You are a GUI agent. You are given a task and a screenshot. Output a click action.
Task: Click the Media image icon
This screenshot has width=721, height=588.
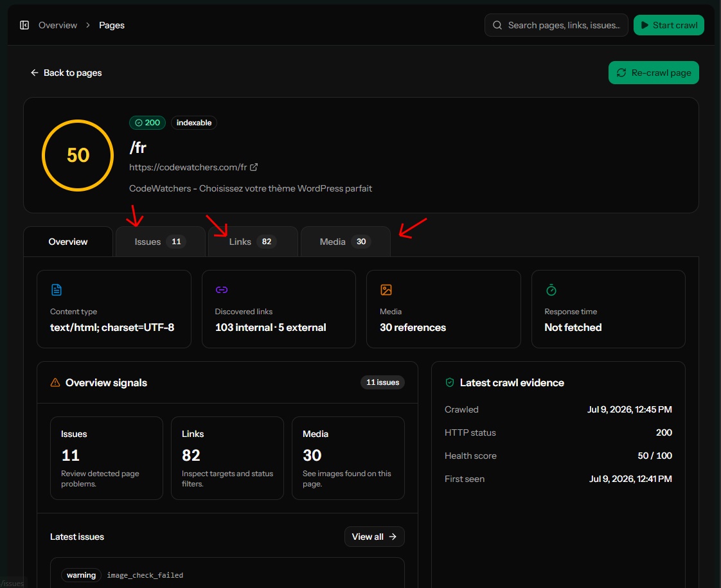click(386, 290)
